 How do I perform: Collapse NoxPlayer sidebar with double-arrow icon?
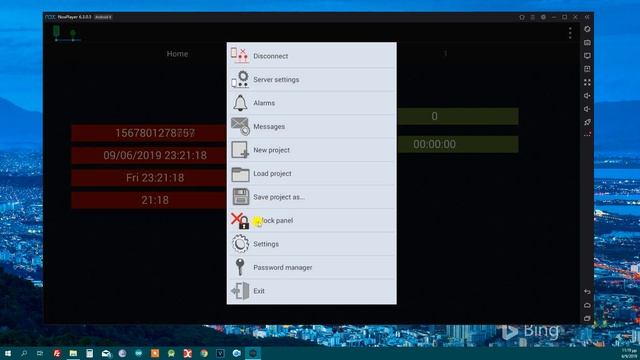[587, 17]
